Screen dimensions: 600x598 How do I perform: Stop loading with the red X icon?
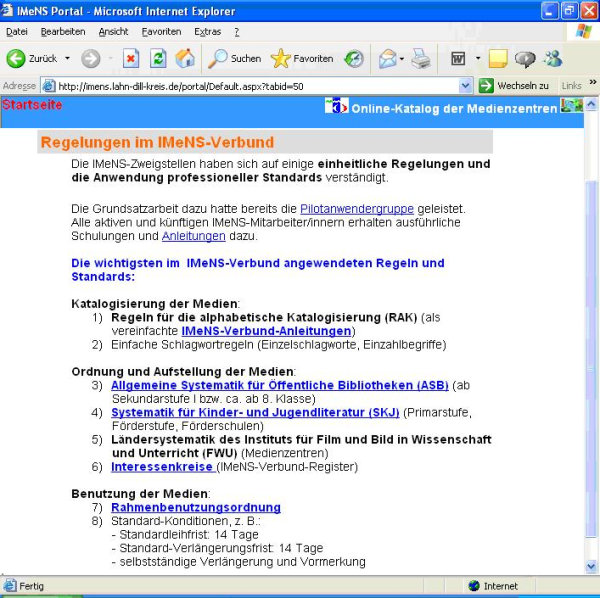click(131, 59)
